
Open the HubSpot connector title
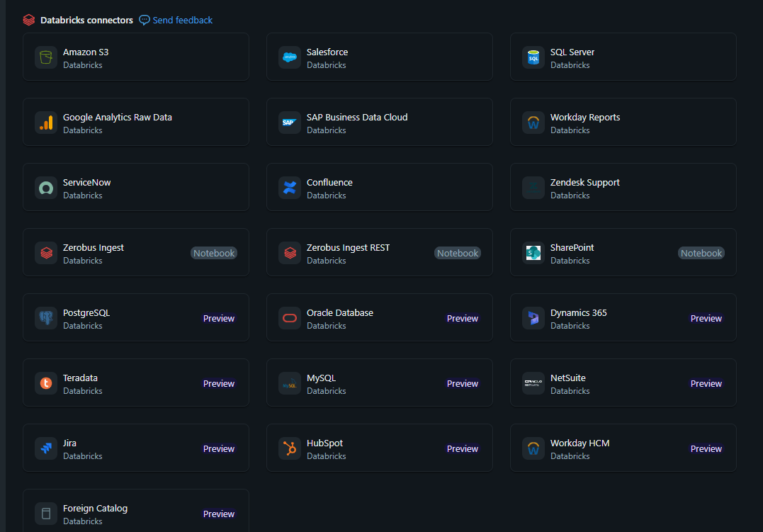coord(324,443)
